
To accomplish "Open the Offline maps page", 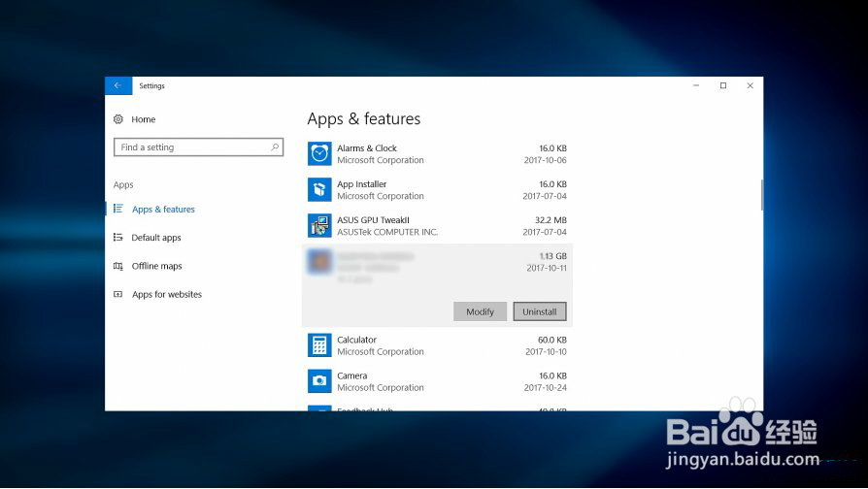I will point(156,266).
